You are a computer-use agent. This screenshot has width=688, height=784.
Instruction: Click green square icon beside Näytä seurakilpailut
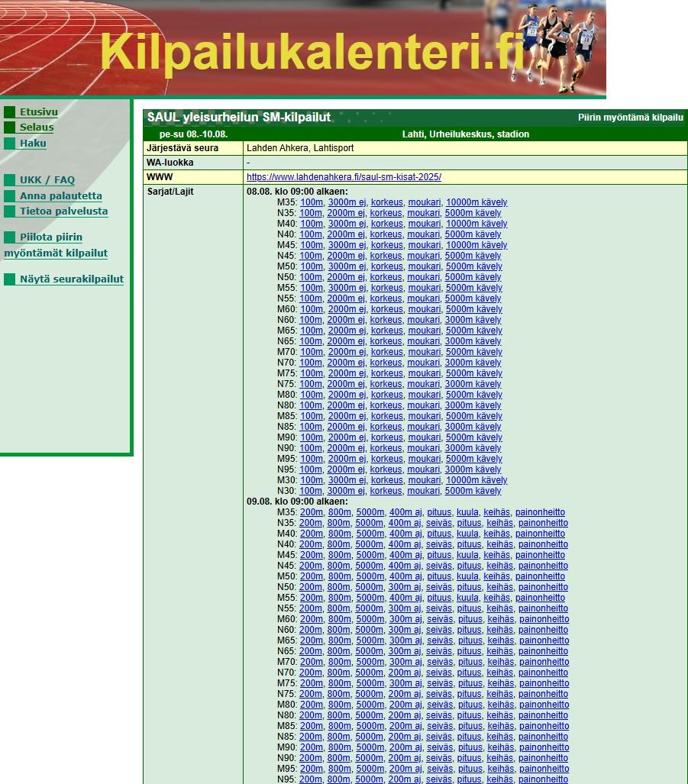9,279
